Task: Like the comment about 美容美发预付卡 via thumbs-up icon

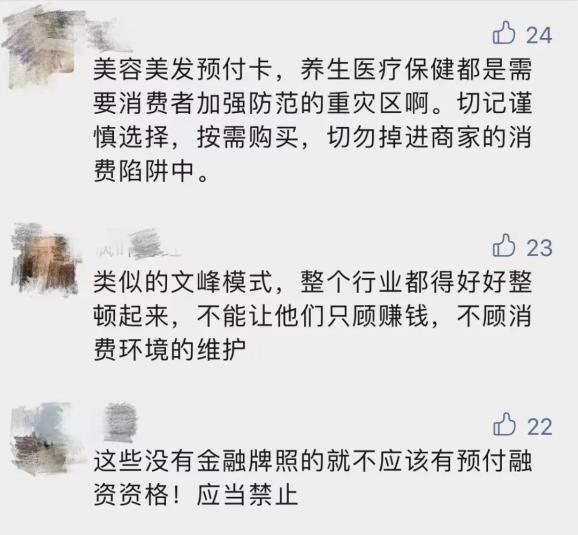Action: tap(504, 34)
